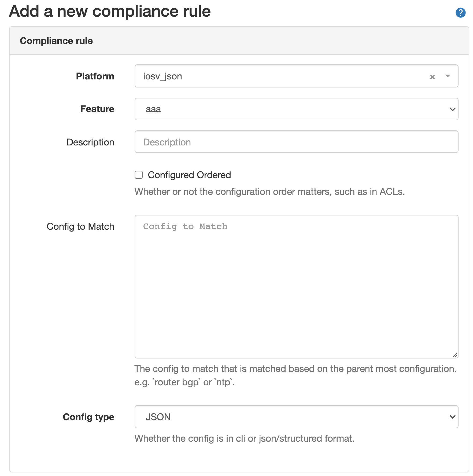Clear the iosv_json platform selection
Viewport: 473px width, 476px height.
(x=432, y=76)
